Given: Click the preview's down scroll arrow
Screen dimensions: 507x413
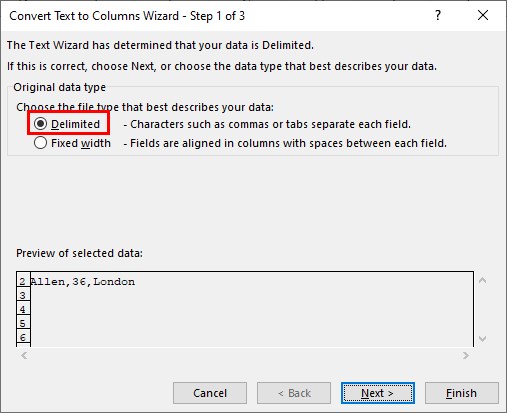Looking at the screenshot, I should (482, 339).
